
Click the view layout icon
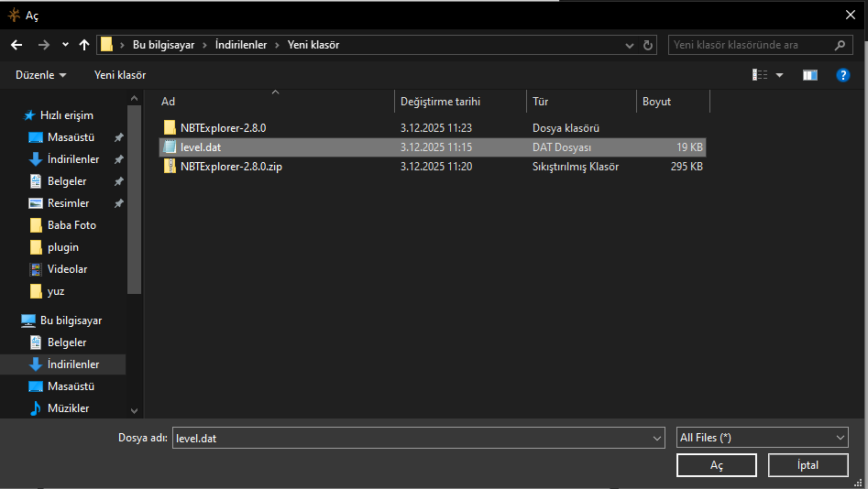(x=760, y=75)
